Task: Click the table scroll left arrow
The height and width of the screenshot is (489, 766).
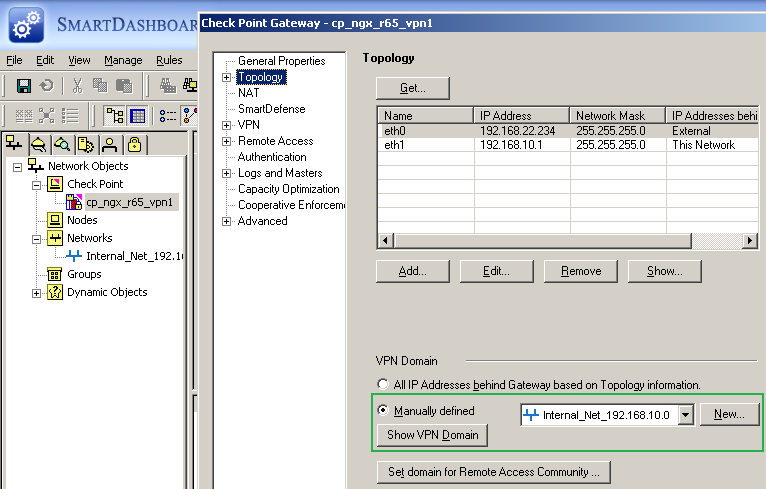Action: point(386,241)
